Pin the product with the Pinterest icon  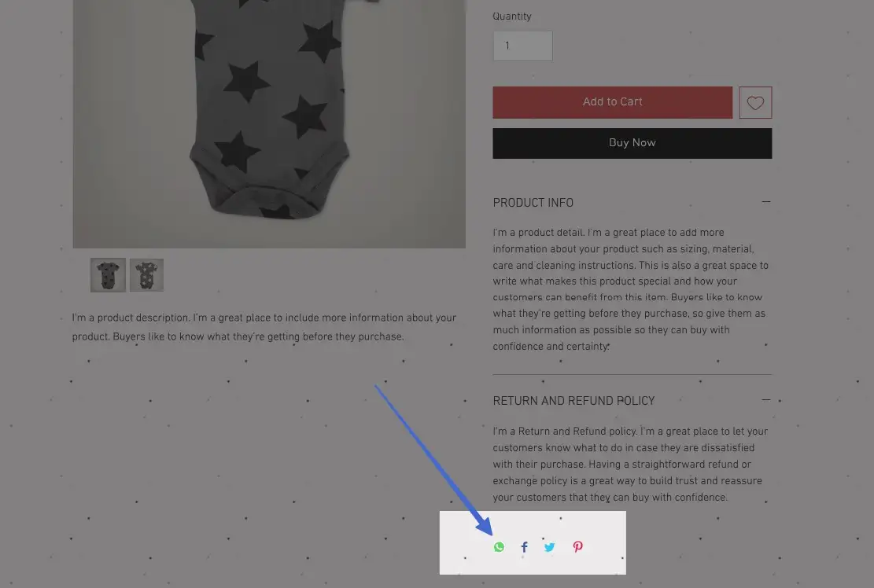[x=577, y=547]
